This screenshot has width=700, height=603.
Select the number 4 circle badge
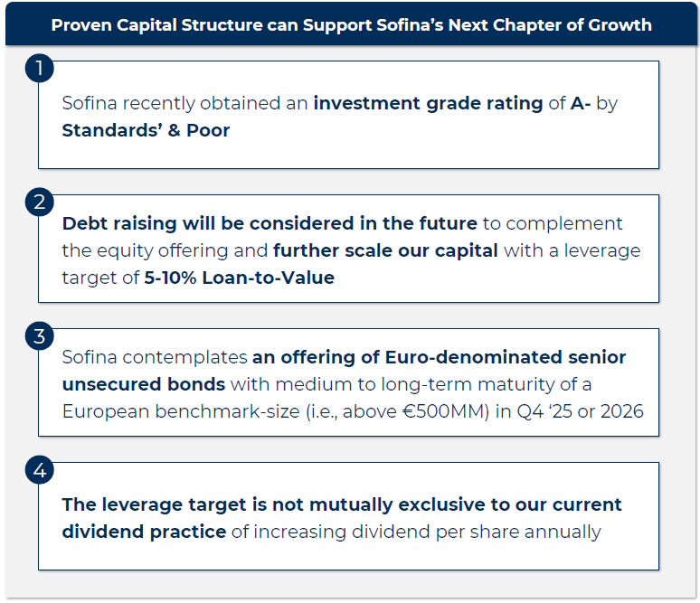(40, 470)
